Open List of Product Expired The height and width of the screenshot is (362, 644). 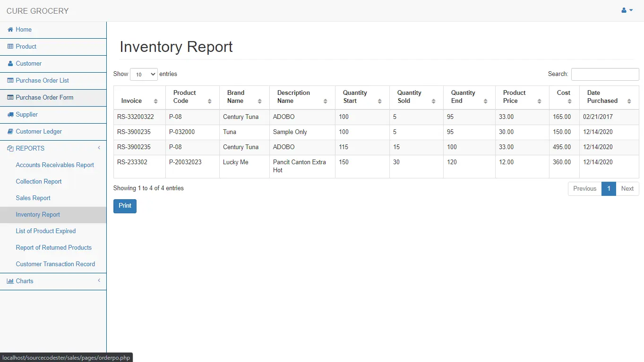click(46, 231)
